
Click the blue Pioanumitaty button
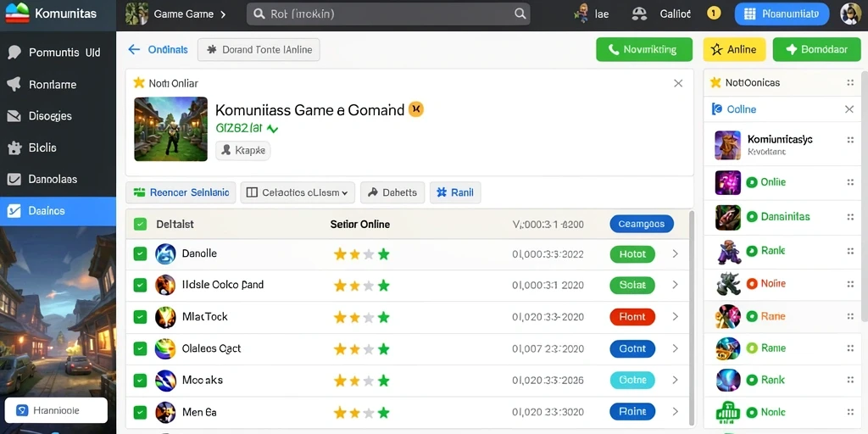[x=782, y=14]
